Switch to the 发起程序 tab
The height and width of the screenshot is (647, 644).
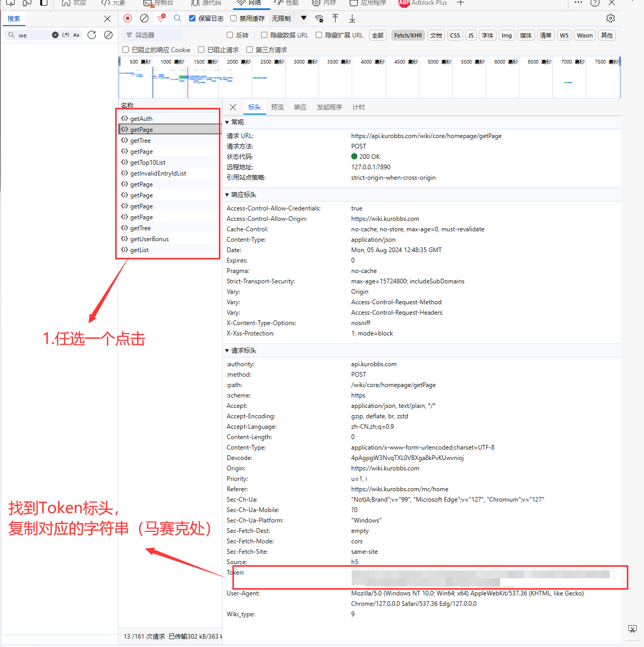(x=329, y=107)
